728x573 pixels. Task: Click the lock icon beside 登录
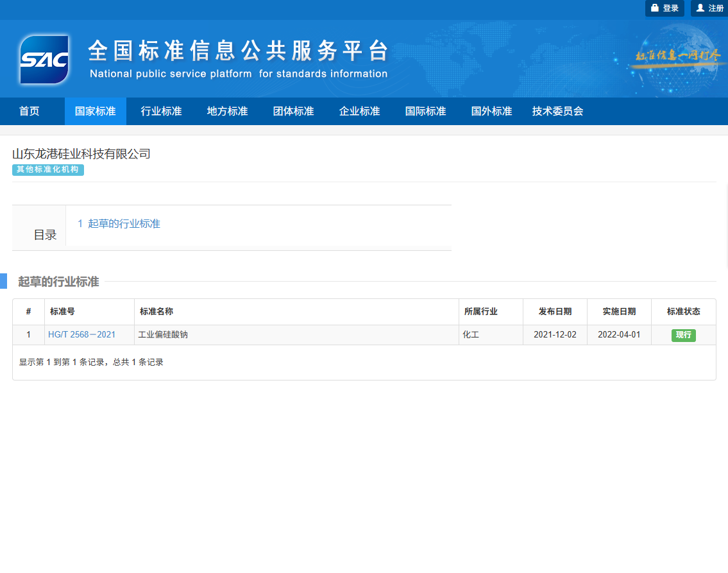pos(655,8)
